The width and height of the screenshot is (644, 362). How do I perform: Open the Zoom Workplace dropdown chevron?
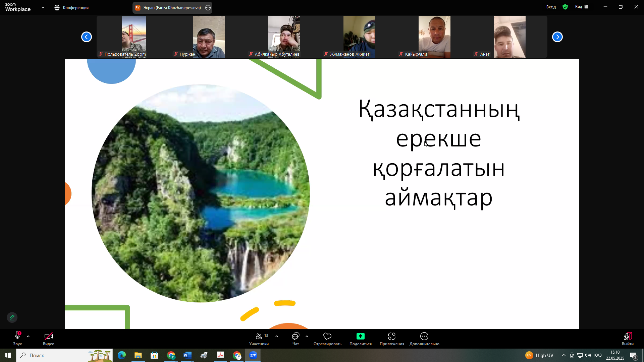pyautogui.click(x=43, y=7)
